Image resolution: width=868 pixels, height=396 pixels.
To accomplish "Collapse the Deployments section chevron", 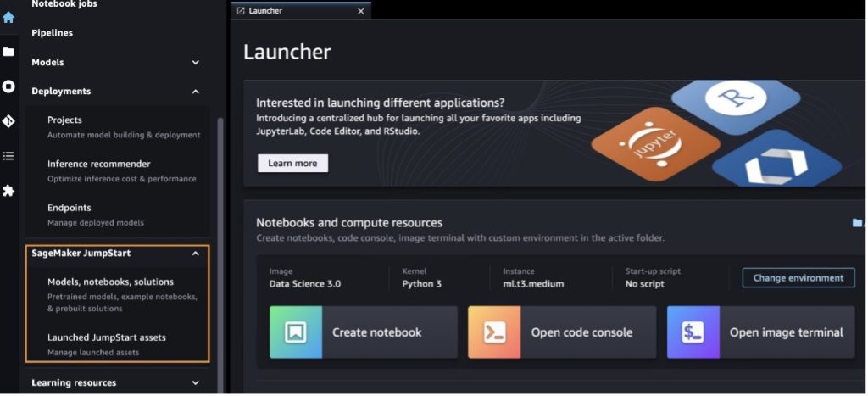I will (x=196, y=92).
